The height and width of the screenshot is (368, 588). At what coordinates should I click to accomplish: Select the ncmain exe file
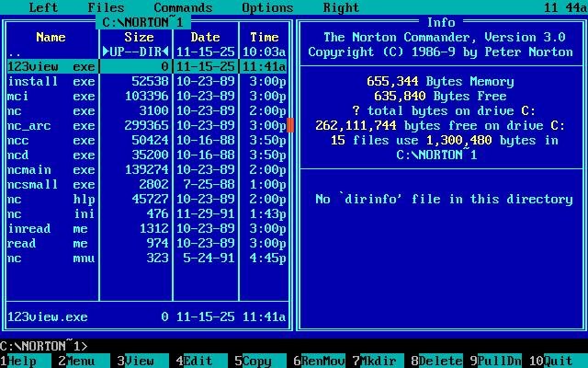[x=147, y=169]
